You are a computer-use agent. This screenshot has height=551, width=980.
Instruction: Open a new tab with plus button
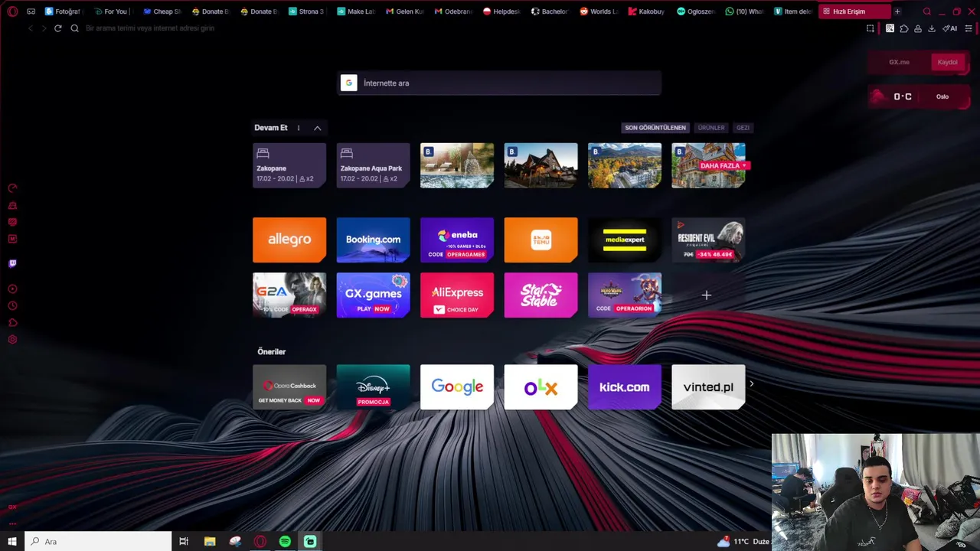click(897, 11)
